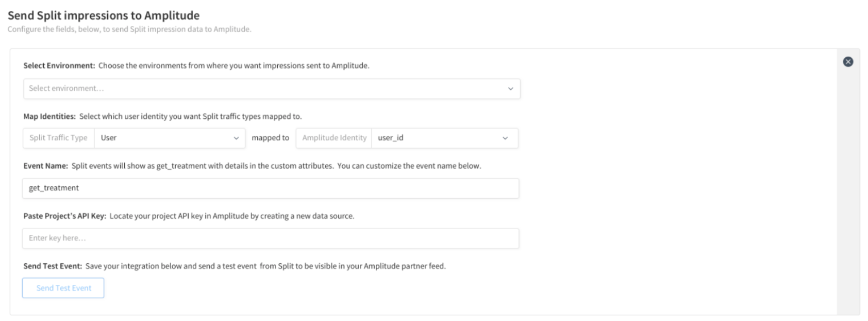This screenshot has width=868, height=321.
Task: Click the chevron arrow beside the User value
Action: pos(236,138)
